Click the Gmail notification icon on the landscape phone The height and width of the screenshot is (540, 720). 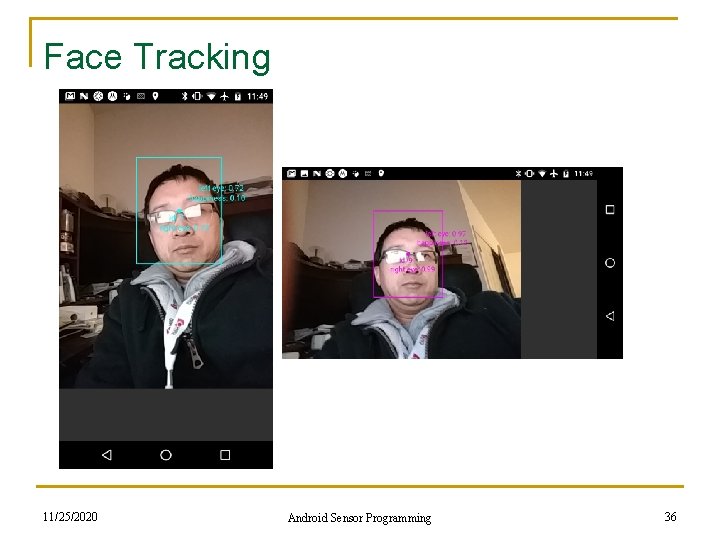[291, 173]
